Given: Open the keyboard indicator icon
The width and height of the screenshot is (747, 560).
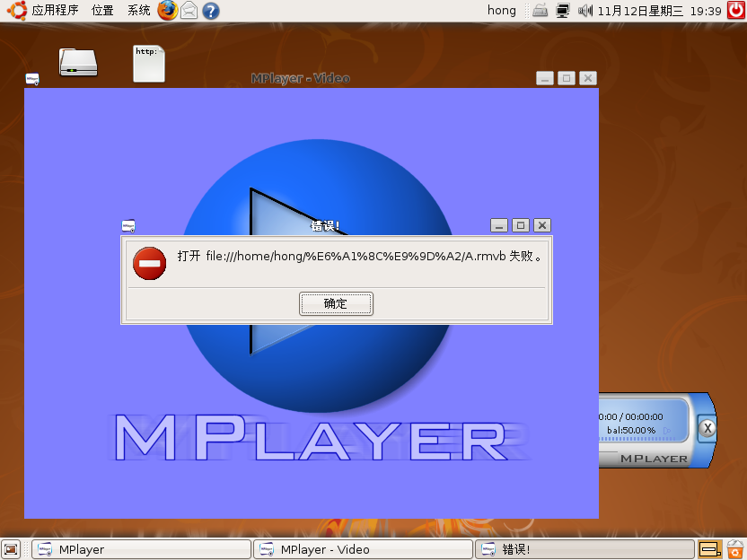Looking at the screenshot, I should (540, 10).
